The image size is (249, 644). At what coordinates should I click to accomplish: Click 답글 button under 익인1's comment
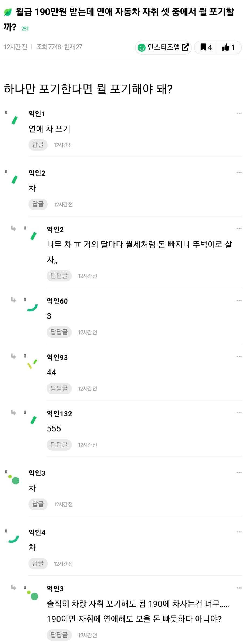(38, 145)
